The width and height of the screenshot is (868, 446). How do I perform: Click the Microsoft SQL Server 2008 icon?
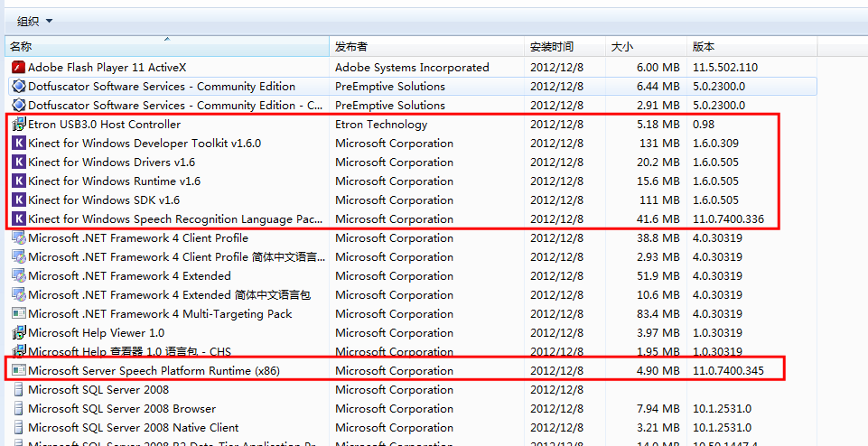point(19,389)
